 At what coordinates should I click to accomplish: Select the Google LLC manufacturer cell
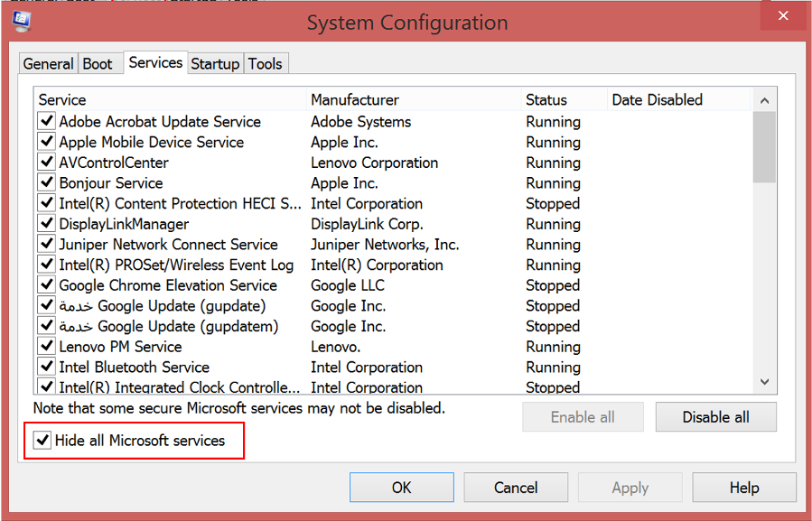348,285
